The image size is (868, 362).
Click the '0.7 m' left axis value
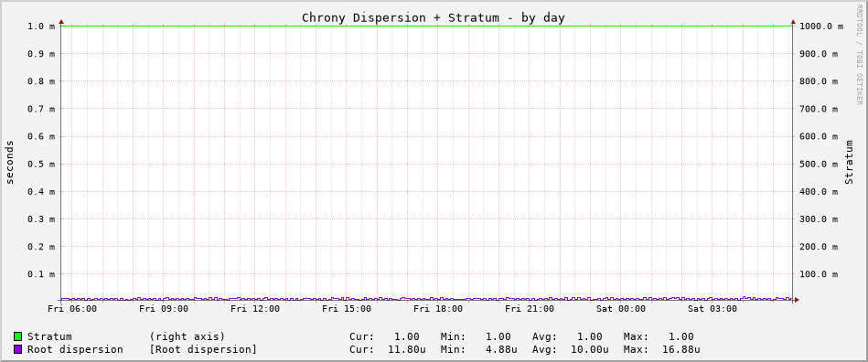pos(41,109)
